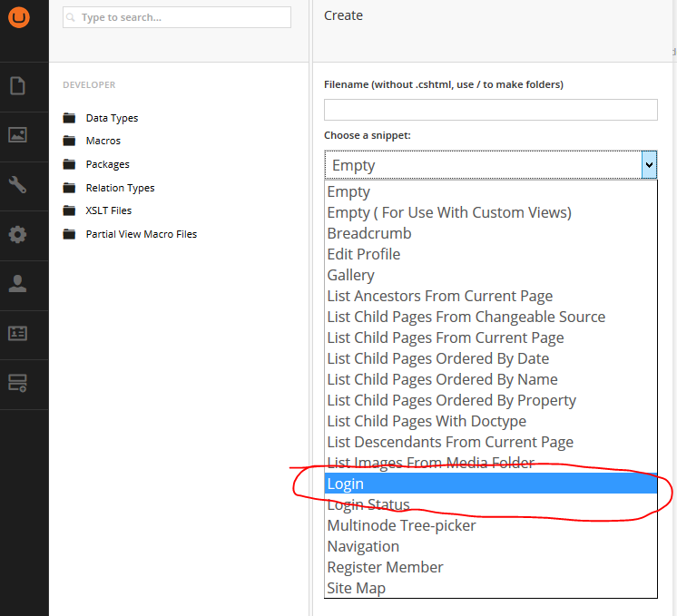677x616 pixels.
Task: Click the Packages folder icon
Action: click(69, 164)
